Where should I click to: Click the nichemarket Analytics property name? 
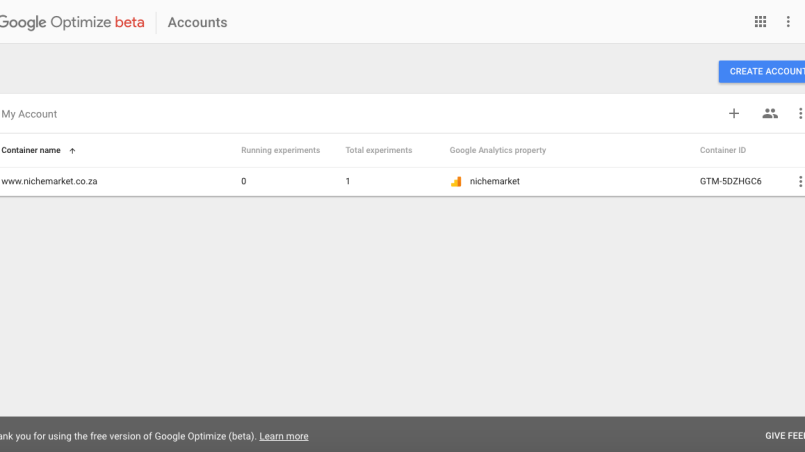point(494,182)
